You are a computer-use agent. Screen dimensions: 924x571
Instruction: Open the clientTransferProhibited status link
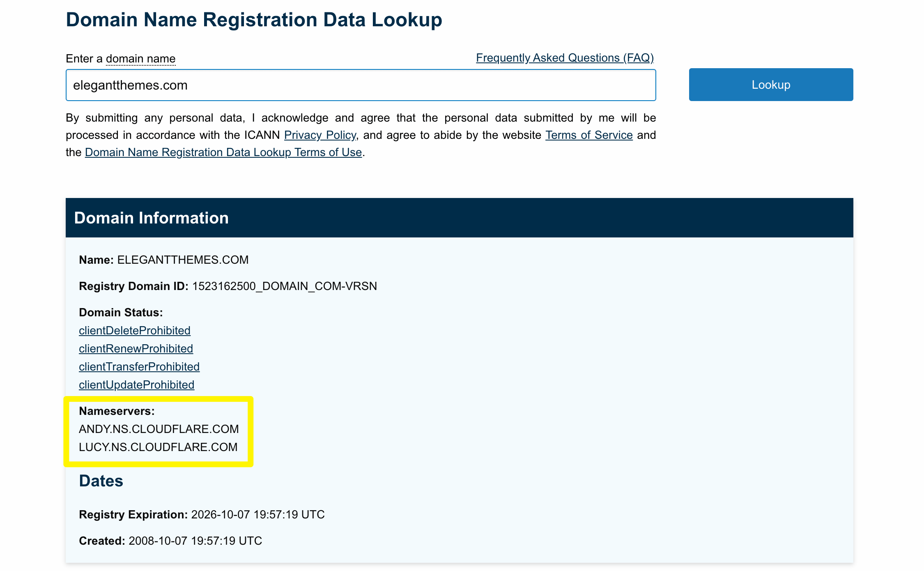[139, 367]
